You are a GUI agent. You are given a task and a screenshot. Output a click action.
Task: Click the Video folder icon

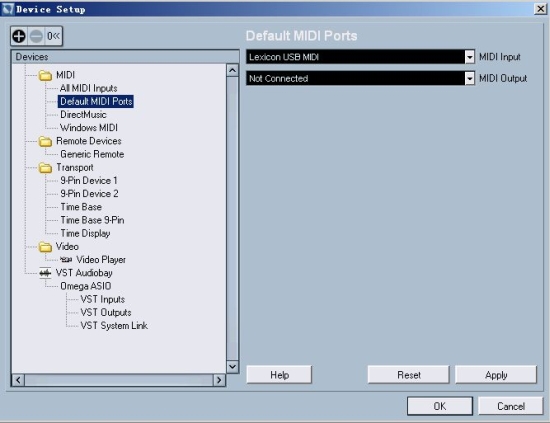[45, 247]
